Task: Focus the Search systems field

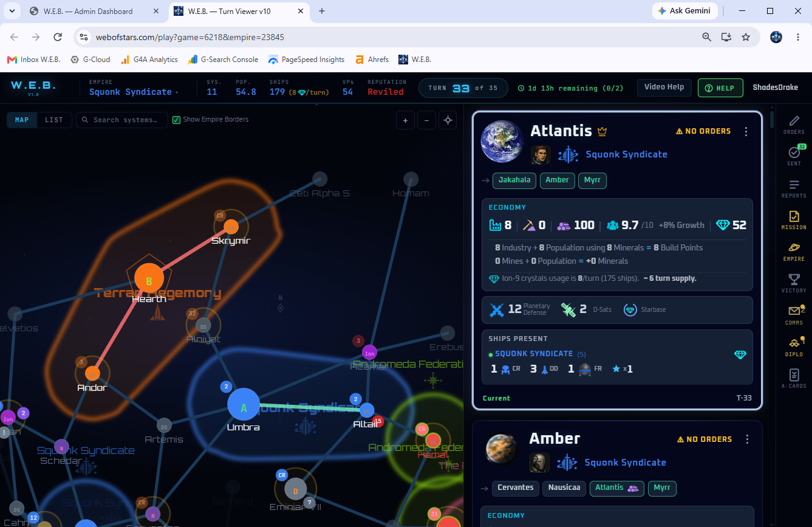Action: coord(121,120)
